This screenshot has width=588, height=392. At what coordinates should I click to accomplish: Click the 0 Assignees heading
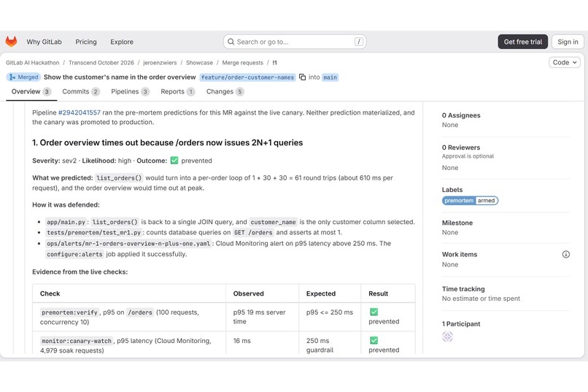click(461, 115)
